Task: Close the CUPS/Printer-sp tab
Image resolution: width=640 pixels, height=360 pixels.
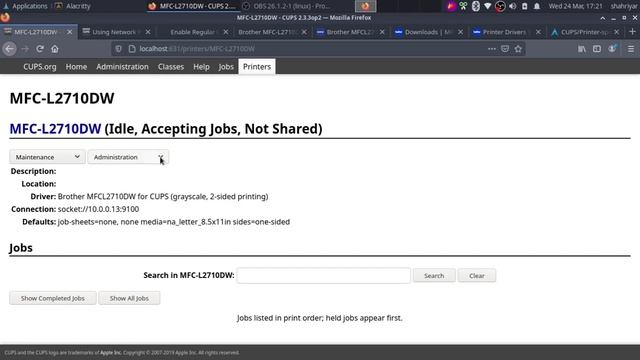Action: (616, 32)
